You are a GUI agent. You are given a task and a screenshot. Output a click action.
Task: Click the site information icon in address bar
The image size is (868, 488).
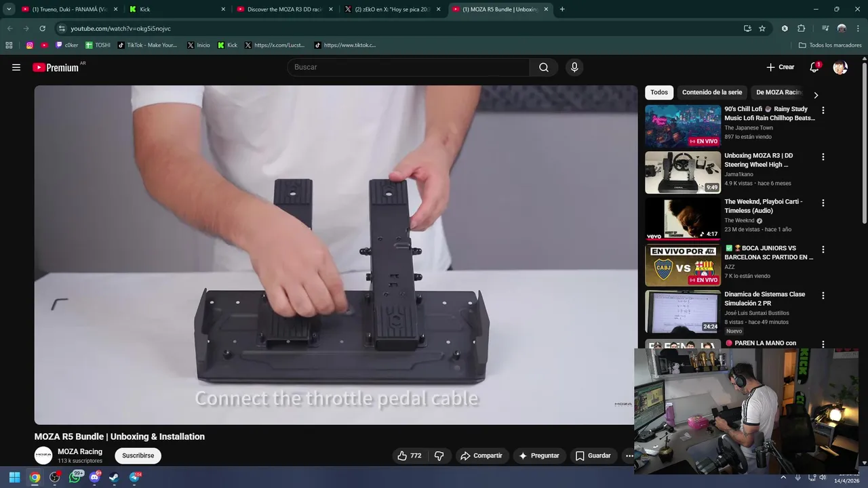62,28
